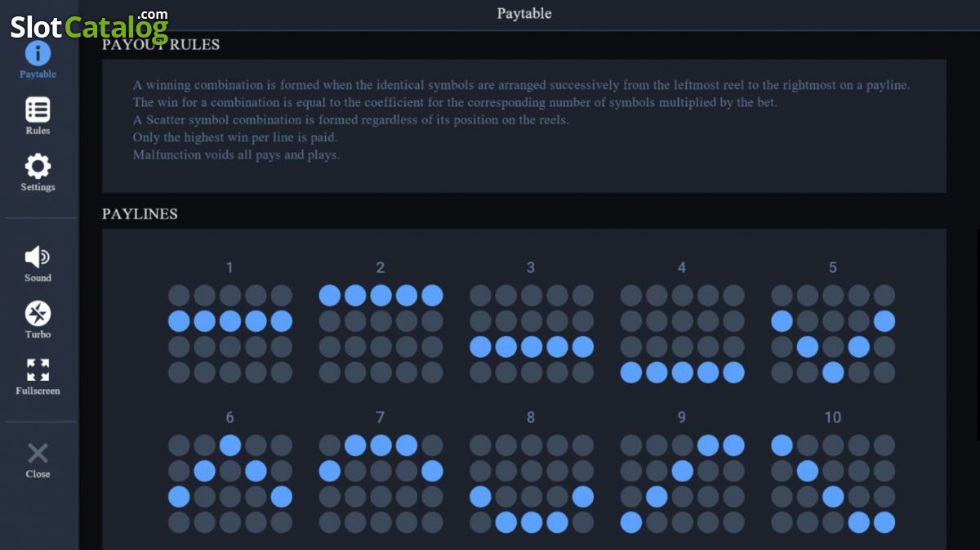Click the Paytable title at top
The height and width of the screenshot is (550, 980).
[x=524, y=14]
